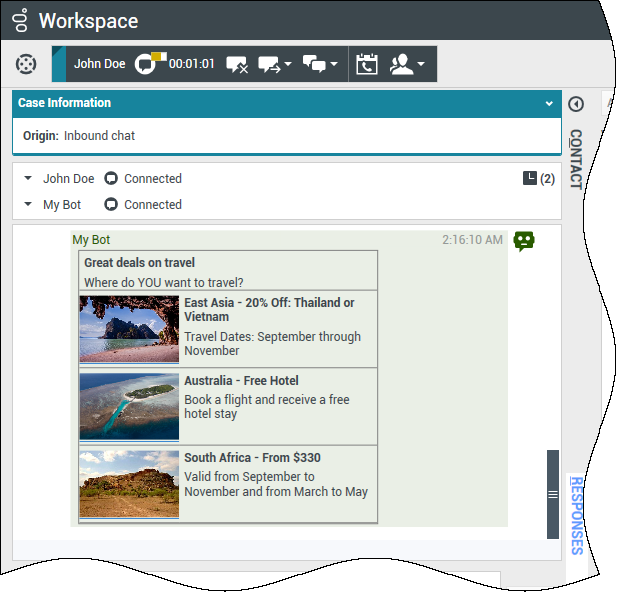Click the instant chat transfer icon
The height and width of the screenshot is (592, 617).
(267, 64)
